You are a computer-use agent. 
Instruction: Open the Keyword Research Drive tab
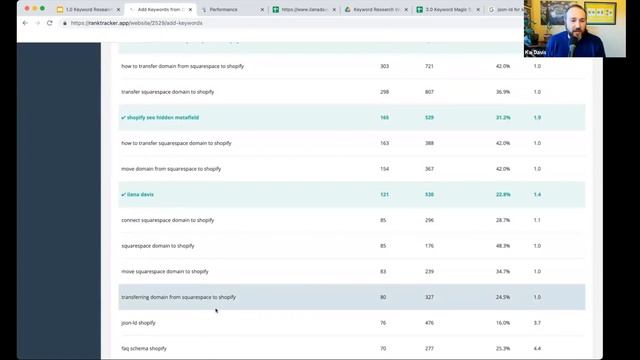coord(376,9)
